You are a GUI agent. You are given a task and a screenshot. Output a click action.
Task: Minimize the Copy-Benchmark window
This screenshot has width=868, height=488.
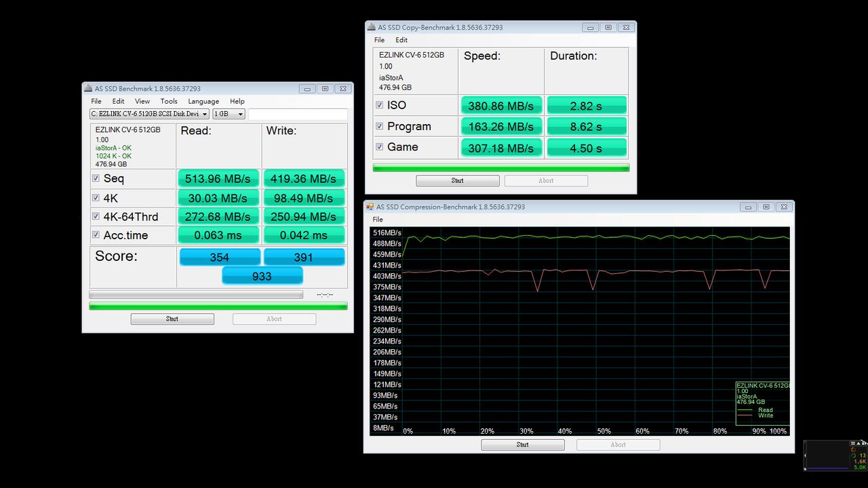click(590, 28)
